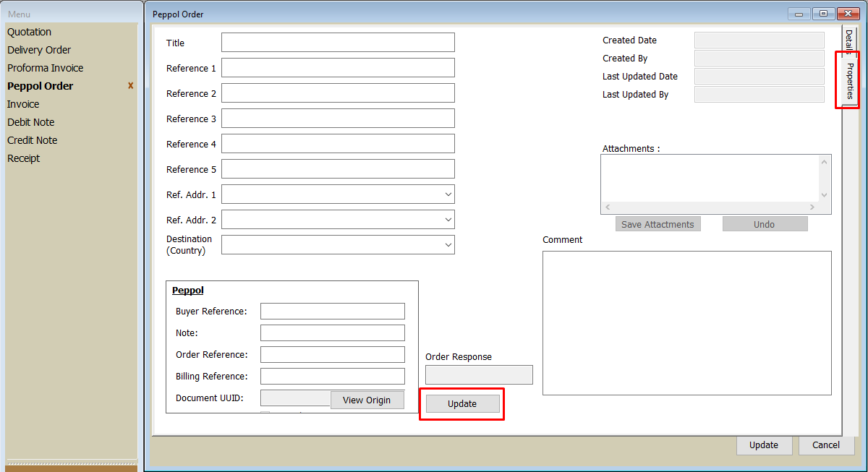Click inside the Comment text area

point(686,322)
